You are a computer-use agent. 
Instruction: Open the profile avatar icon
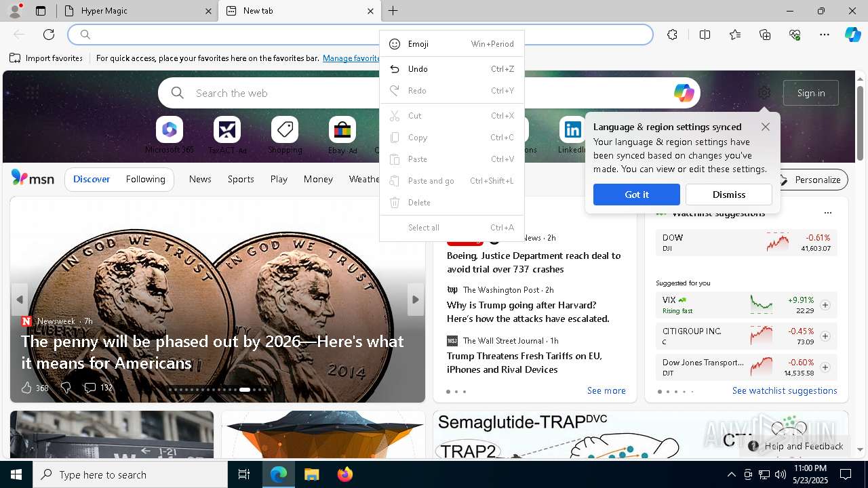[x=14, y=11]
